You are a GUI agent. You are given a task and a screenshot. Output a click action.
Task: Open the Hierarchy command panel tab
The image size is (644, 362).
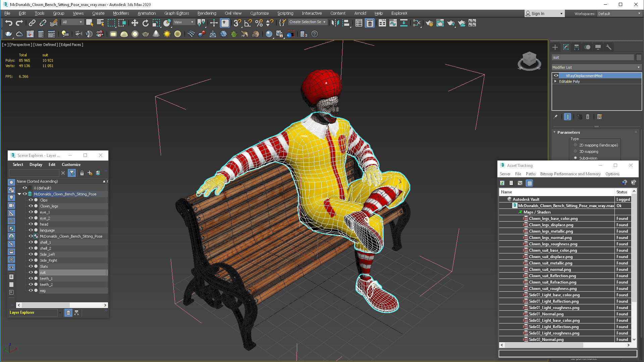[x=577, y=47]
